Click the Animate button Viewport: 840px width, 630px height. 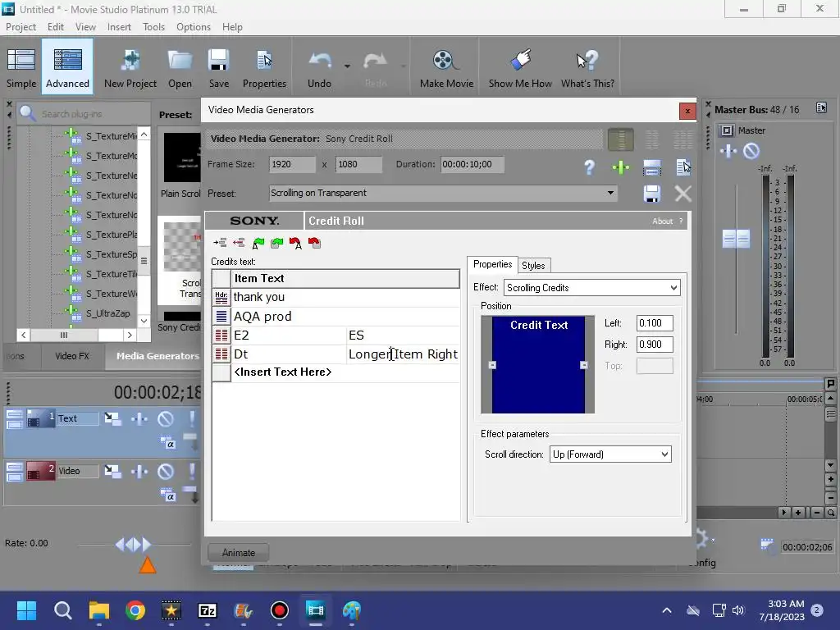point(239,552)
